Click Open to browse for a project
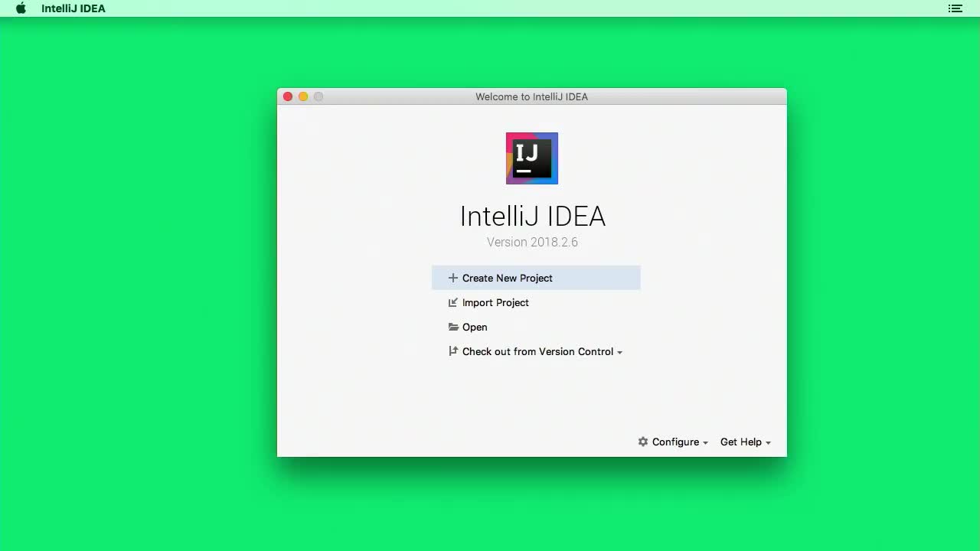The width and height of the screenshot is (980, 551). pyautogui.click(x=475, y=327)
